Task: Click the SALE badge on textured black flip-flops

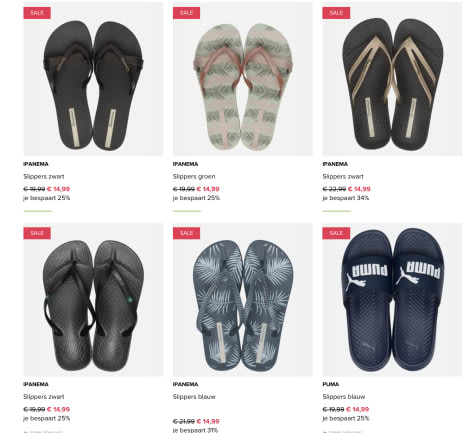Action: coord(37,233)
